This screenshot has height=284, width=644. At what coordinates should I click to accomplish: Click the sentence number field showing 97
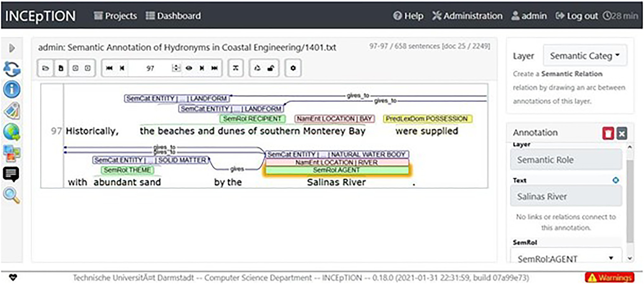(x=150, y=68)
